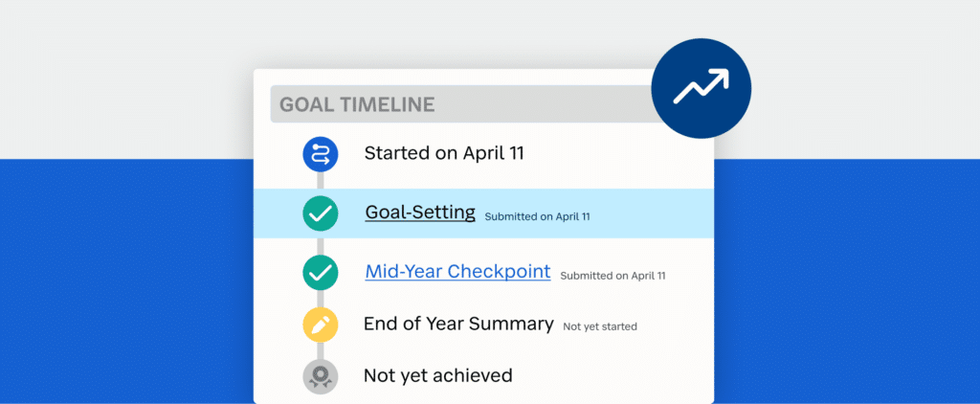The image size is (980, 404).
Task: Click the blue trending-up arrow circle icon
Action: coord(702,89)
